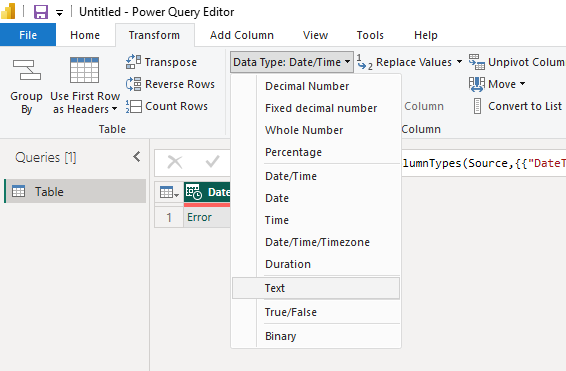Click Use First Row as Headers icon
This screenshot has width=566, height=371.
coord(84,70)
